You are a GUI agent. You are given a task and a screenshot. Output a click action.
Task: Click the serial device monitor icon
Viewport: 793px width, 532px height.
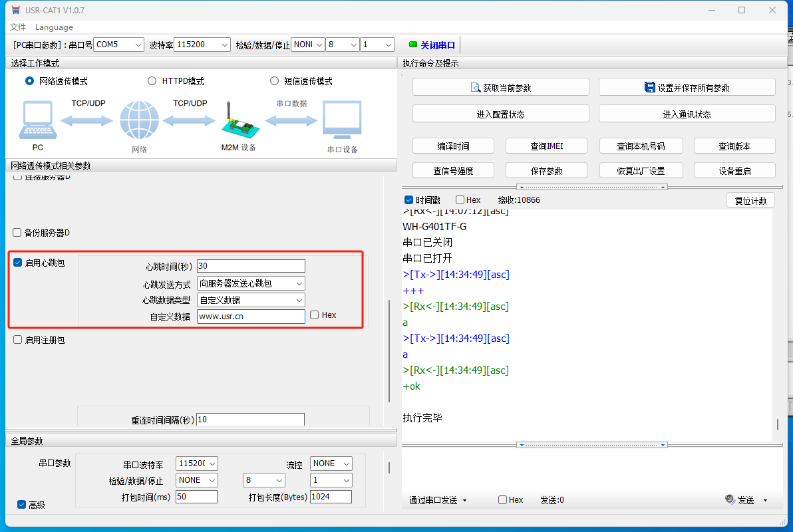pos(342,121)
